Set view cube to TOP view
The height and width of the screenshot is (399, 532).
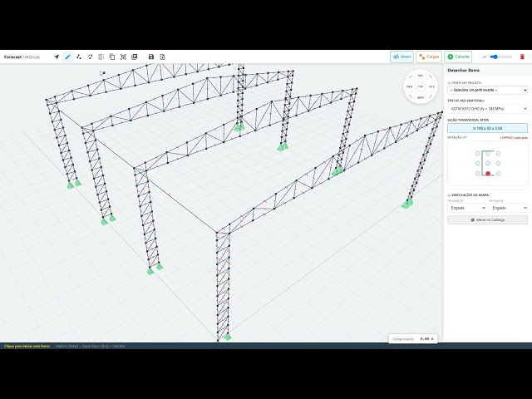(421, 86)
